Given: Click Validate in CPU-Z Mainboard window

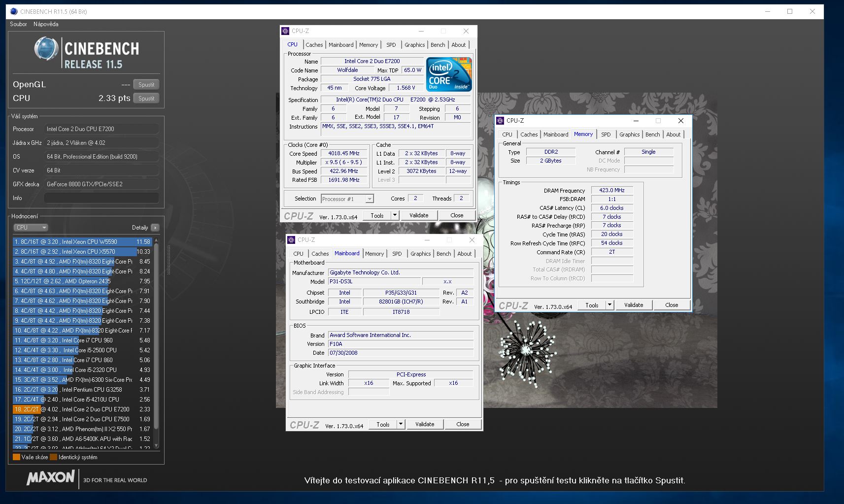Looking at the screenshot, I should pos(425,424).
